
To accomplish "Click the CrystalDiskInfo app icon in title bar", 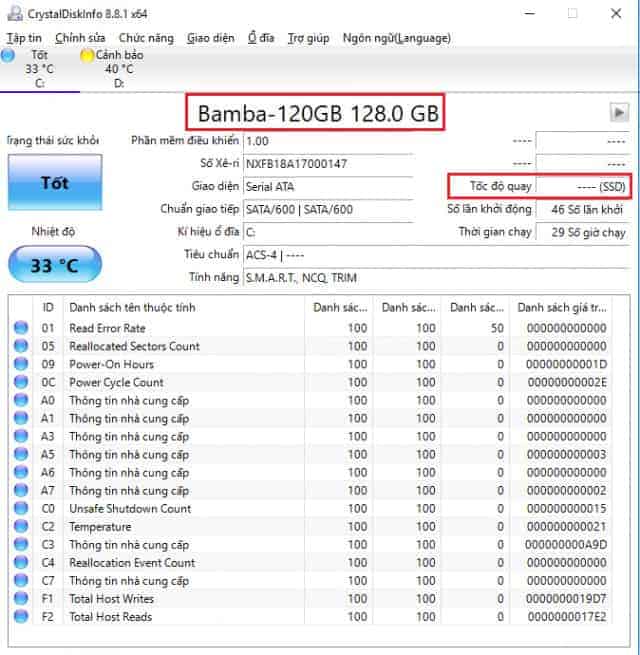I will [15, 13].
